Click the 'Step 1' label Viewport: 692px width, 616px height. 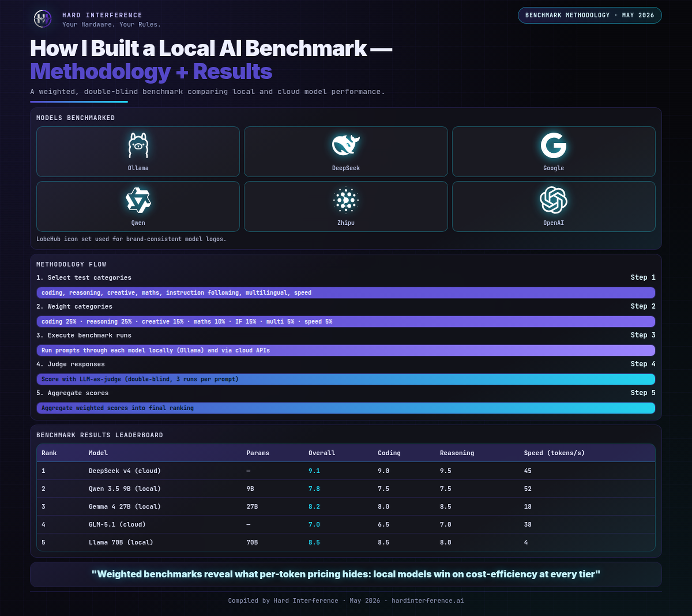643,277
